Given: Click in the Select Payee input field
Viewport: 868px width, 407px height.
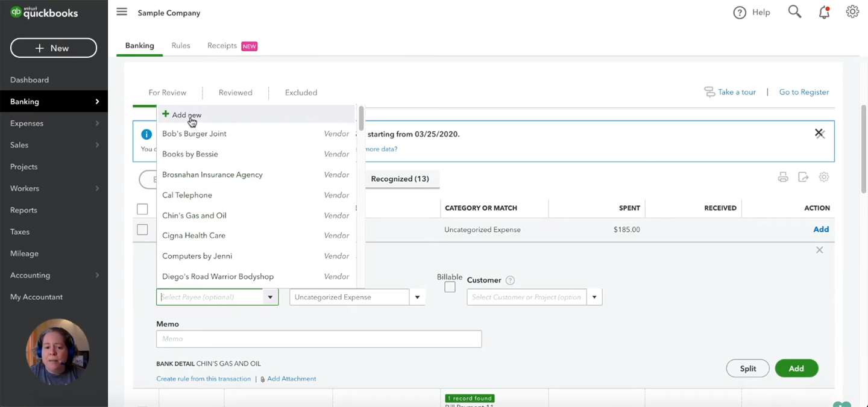Looking at the screenshot, I should 210,297.
